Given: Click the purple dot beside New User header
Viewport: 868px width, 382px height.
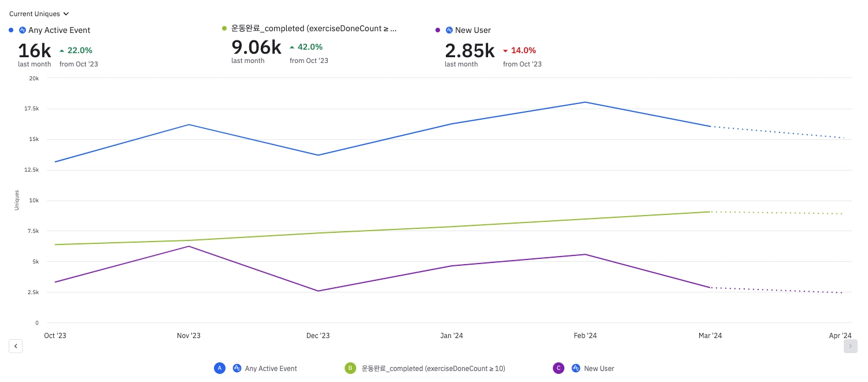Looking at the screenshot, I should pyautogui.click(x=438, y=29).
